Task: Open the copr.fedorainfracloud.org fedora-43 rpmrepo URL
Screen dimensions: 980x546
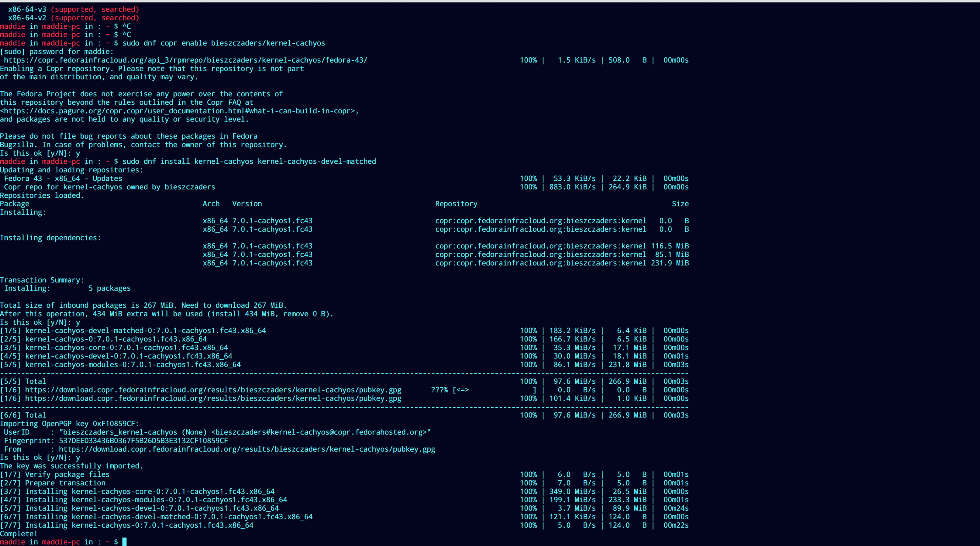Action: (x=185, y=60)
